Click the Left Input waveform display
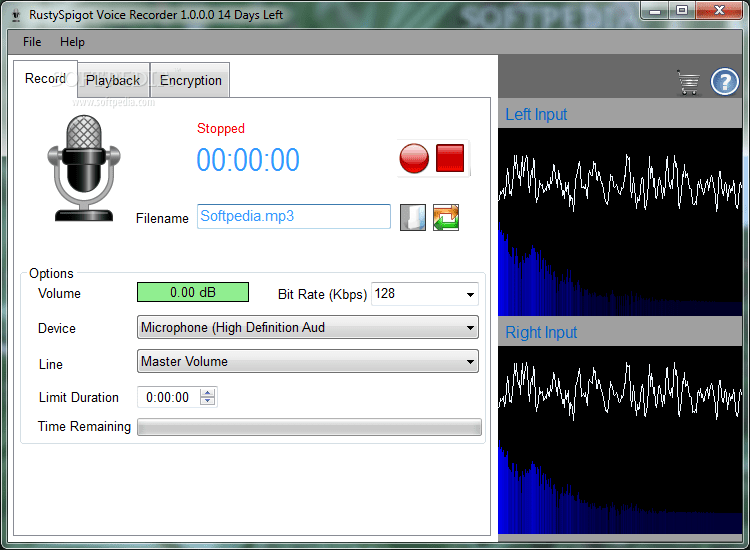This screenshot has width=750, height=550. (x=620, y=182)
